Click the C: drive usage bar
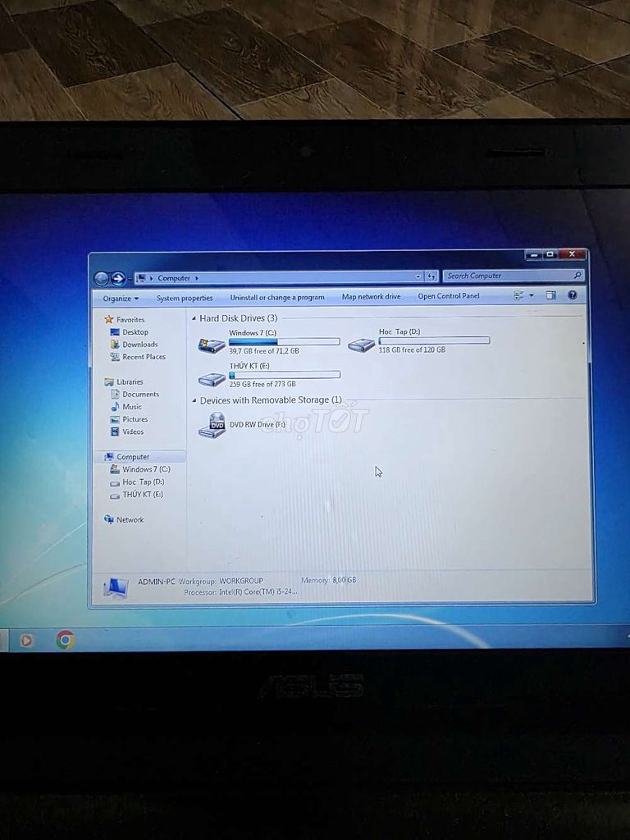Viewport: 630px width, 840px height. pyautogui.click(x=285, y=342)
